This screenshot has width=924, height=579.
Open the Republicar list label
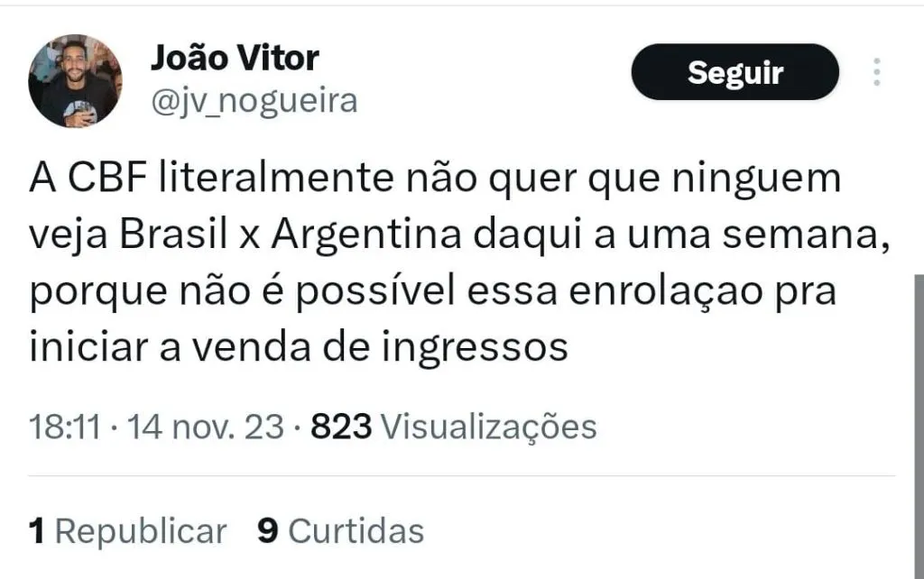point(141,532)
